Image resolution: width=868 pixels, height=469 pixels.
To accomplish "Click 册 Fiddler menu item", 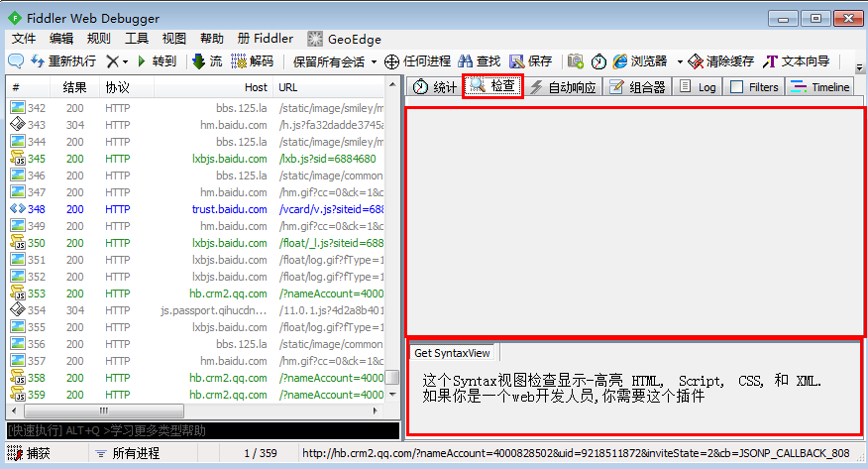I will point(266,39).
